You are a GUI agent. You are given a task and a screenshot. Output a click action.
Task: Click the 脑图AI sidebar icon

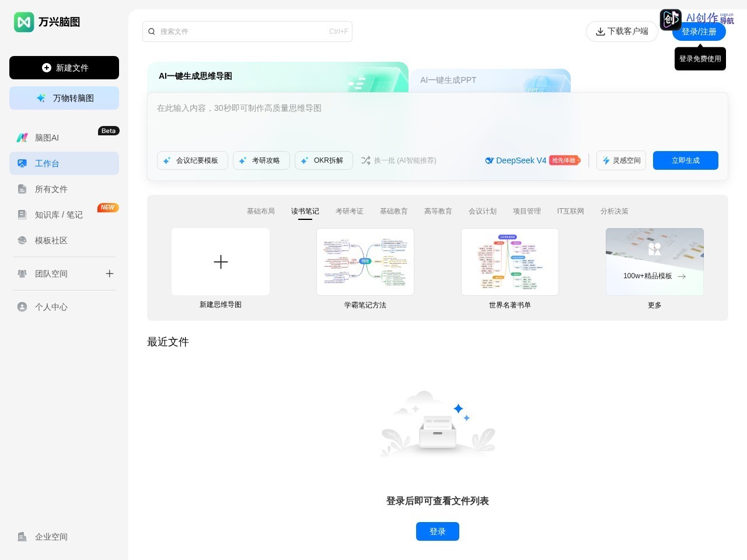coord(22,138)
